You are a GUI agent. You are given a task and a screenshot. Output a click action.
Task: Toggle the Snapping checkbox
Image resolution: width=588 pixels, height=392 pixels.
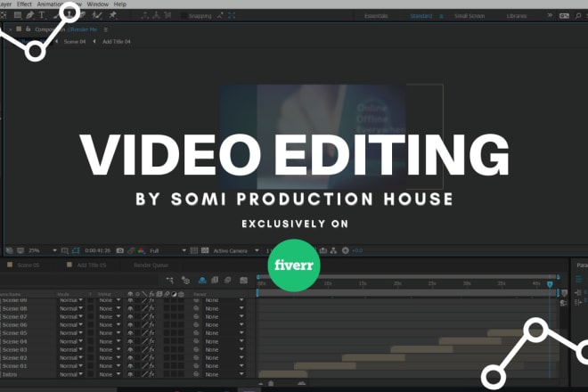click(x=184, y=16)
